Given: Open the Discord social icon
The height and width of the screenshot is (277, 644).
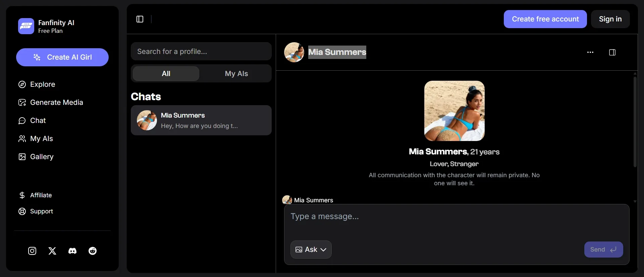Looking at the screenshot, I should point(72,251).
